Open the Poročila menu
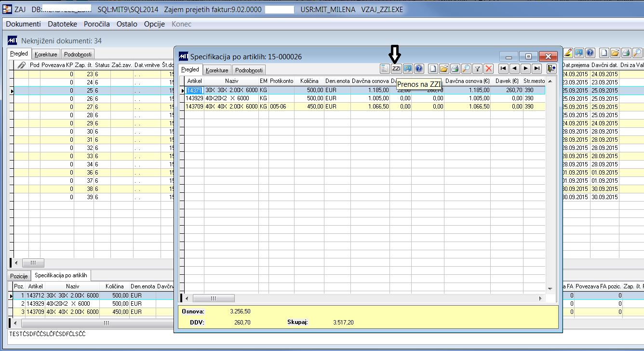 pyautogui.click(x=96, y=24)
